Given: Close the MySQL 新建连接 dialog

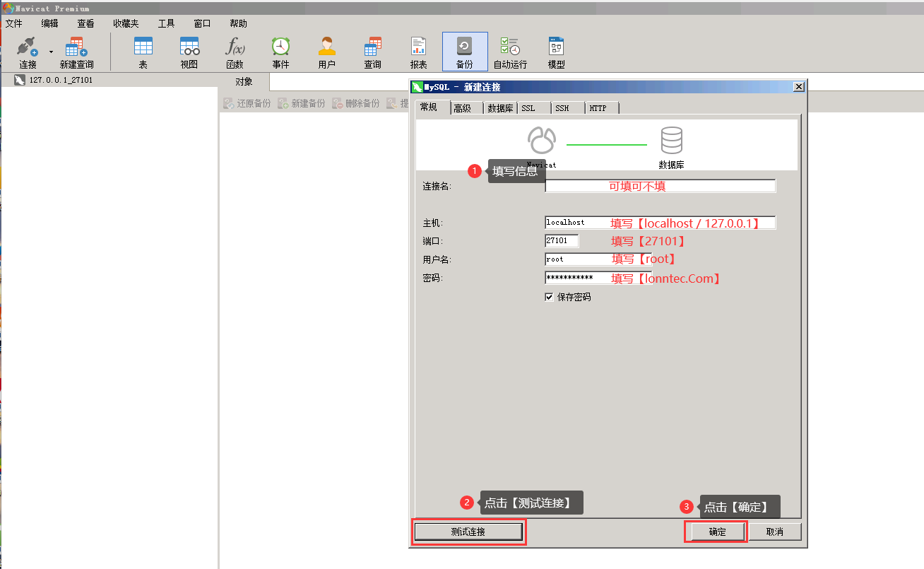Looking at the screenshot, I should click(799, 87).
